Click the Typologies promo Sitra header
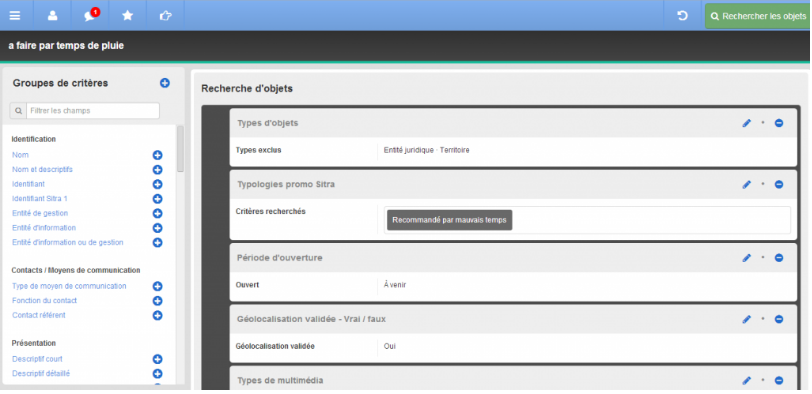Screen dimensions: 812x394 coord(286,184)
